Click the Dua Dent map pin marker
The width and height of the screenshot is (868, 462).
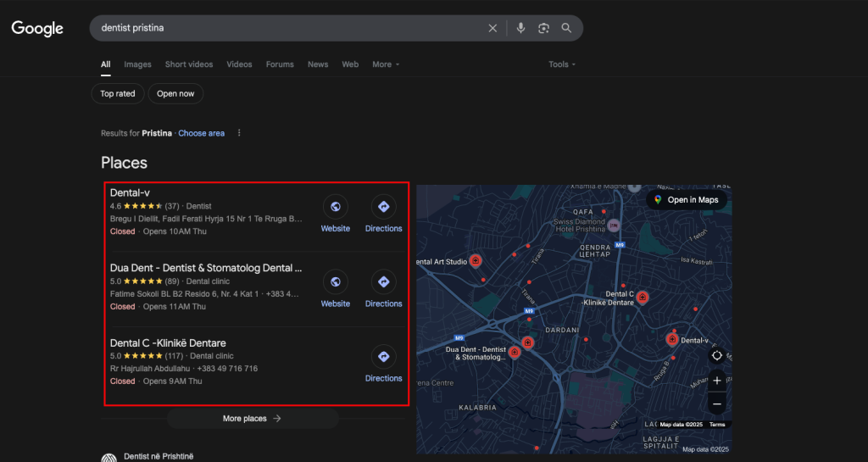pos(515,351)
